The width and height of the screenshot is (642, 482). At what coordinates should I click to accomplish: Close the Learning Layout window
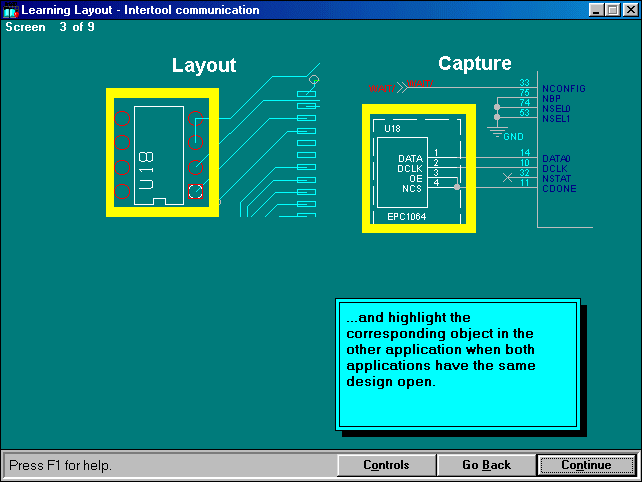tap(627, 10)
